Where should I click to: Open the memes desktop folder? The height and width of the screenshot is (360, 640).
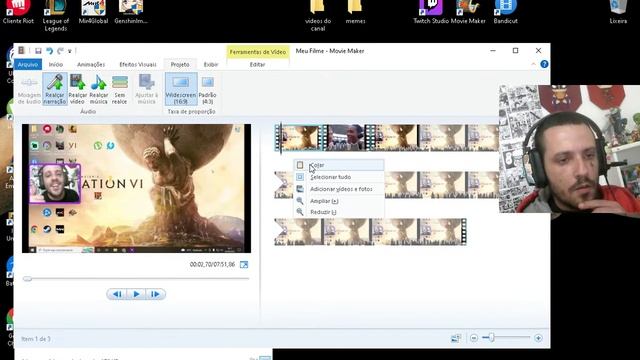point(355,12)
